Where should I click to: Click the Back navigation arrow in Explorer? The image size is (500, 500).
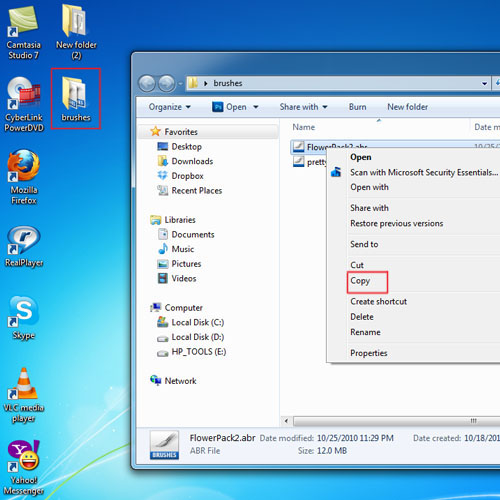click(146, 83)
